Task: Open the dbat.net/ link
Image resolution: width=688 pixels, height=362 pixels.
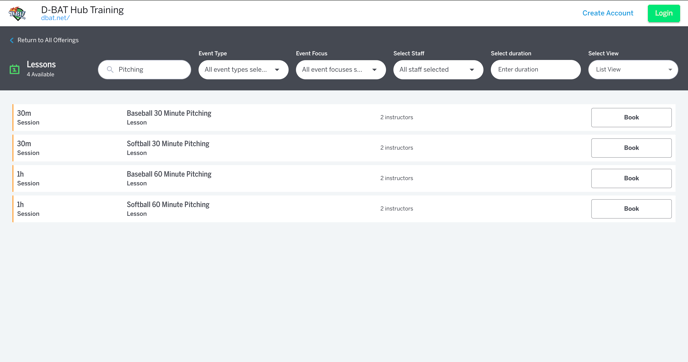Action: pos(55,18)
